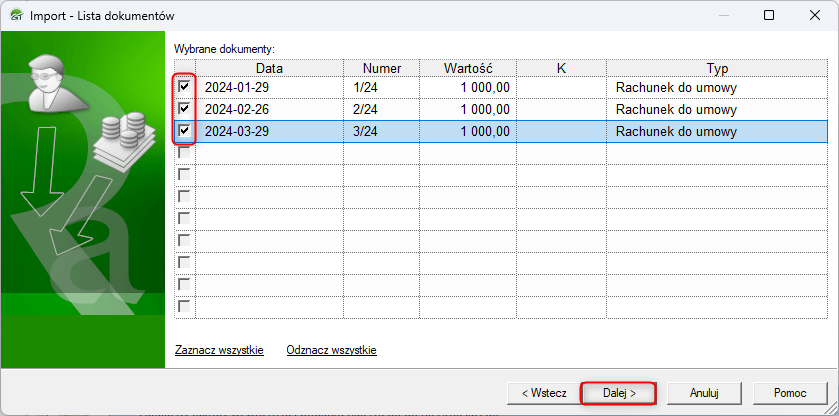Click the Zaznacz wszystkie link
This screenshot has height=416, width=839.
coord(219,350)
